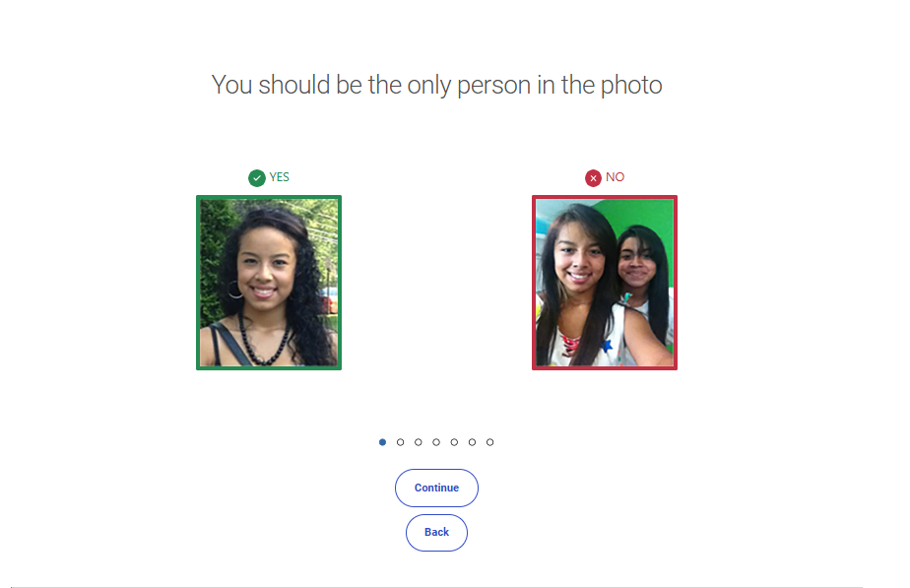Click the Back button
The image size is (910, 588).
pos(436,532)
